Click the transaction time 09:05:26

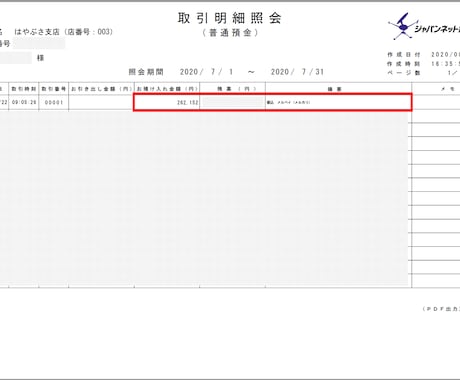tap(24, 102)
